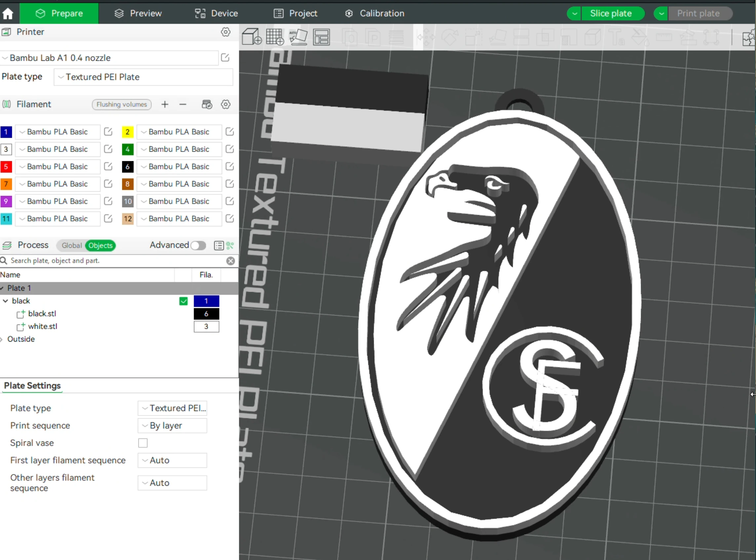Open Flushing volumes settings
Image resolution: width=756 pixels, height=560 pixels.
tap(122, 104)
